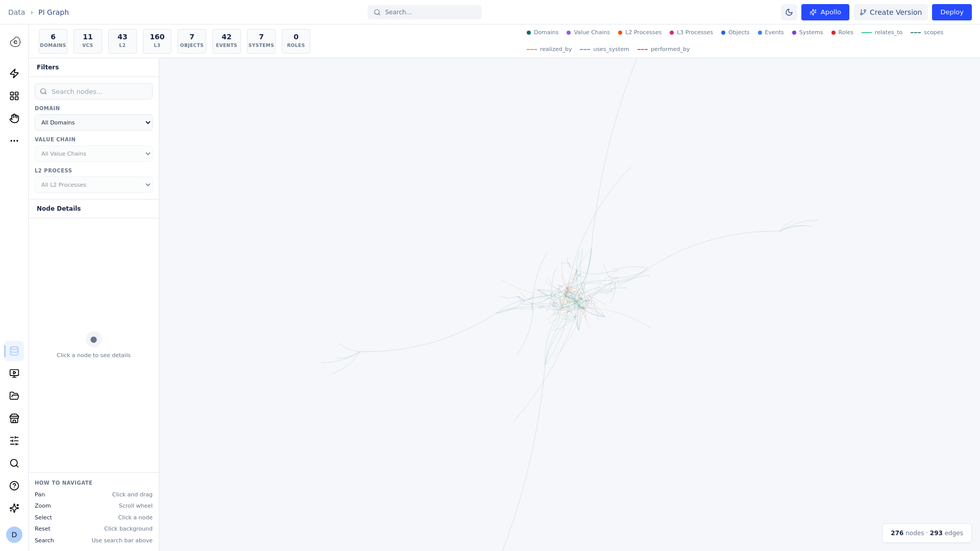Click realized_by legend entry

[x=549, y=49]
